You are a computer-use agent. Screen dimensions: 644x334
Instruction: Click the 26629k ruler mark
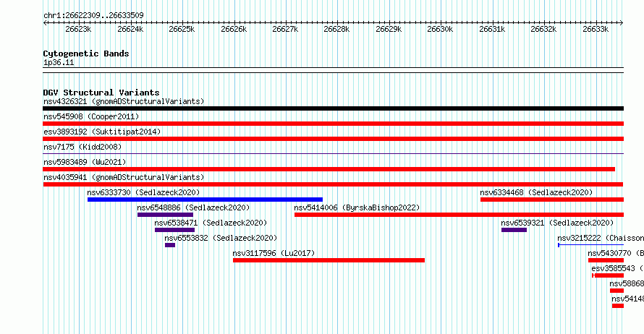click(x=389, y=29)
